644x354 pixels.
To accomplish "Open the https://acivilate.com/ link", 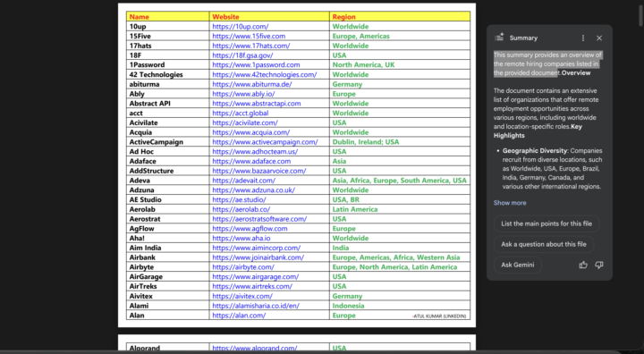I will [x=245, y=122].
